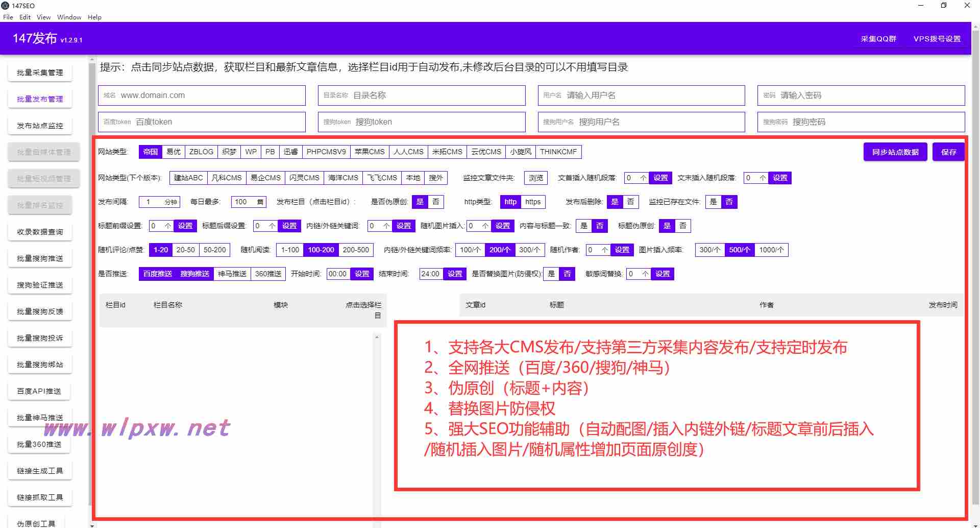Open the Window menu
980x528 pixels.
click(69, 17)
